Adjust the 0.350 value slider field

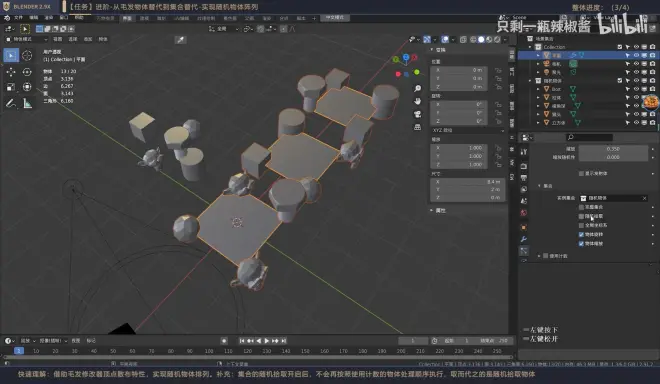click(613, 149)
